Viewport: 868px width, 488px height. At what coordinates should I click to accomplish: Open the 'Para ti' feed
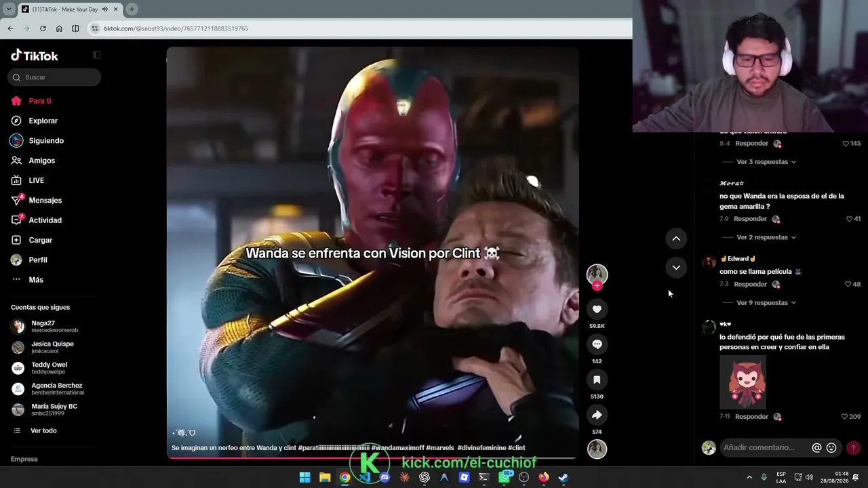coord(40,101)
